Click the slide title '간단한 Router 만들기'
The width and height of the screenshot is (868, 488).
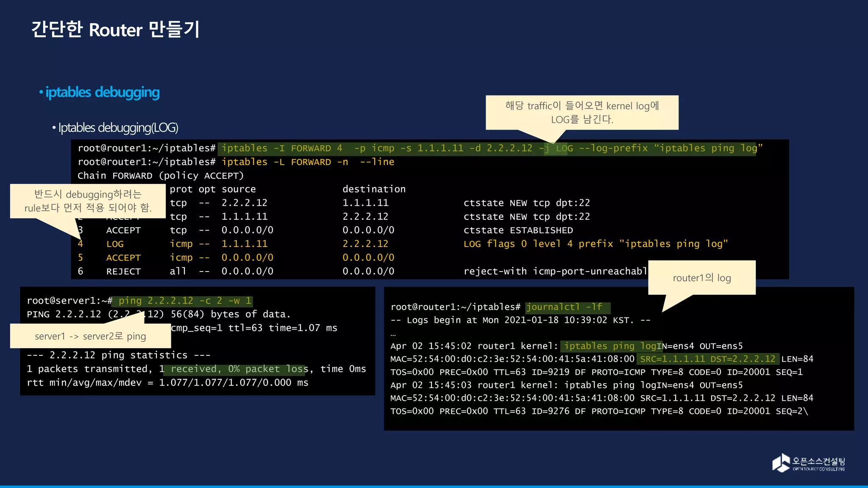[x=115, y=30]
